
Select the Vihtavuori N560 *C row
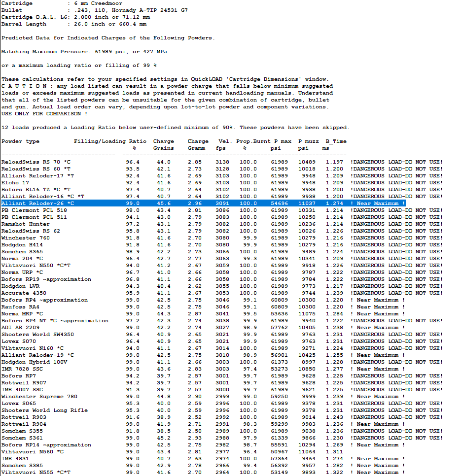tap(172, 452)
